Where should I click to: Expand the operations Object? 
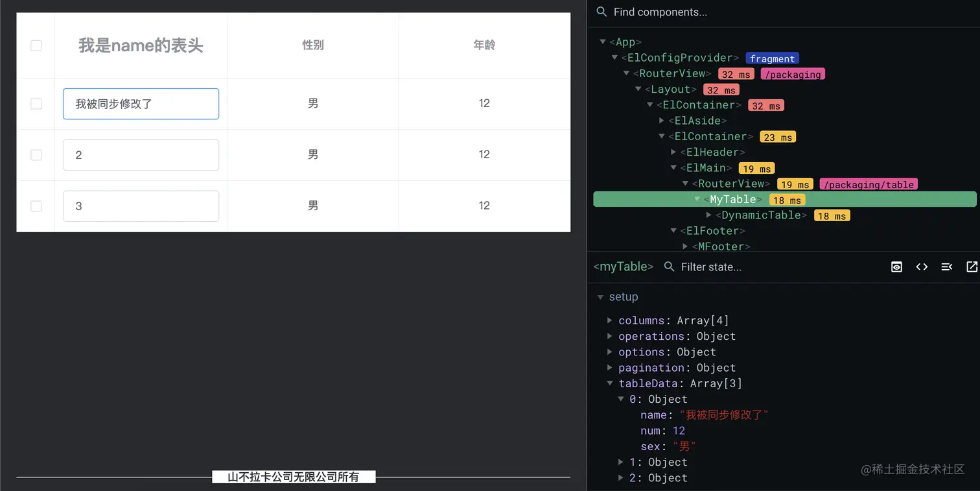click(x=610, y=336)
